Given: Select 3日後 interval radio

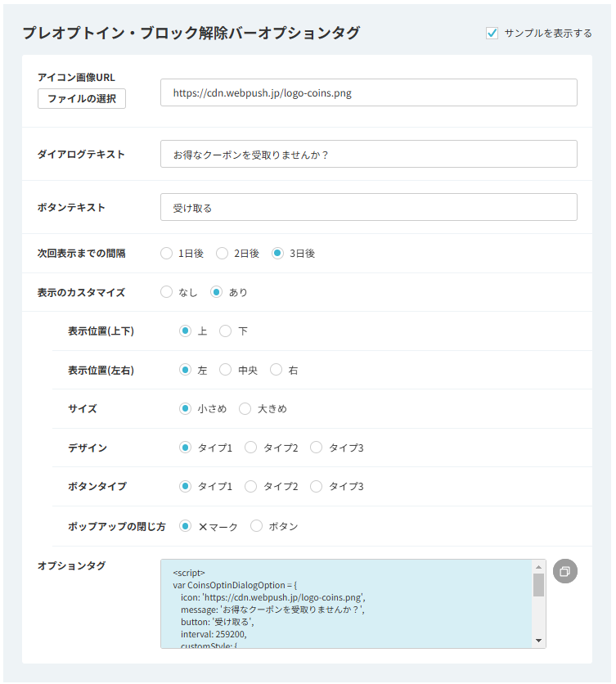Looking at the screenshot, I should [277, 254].
